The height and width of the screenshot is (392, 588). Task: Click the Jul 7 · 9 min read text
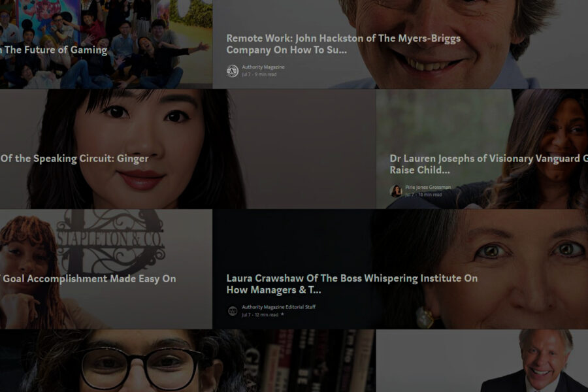(259, 74)
